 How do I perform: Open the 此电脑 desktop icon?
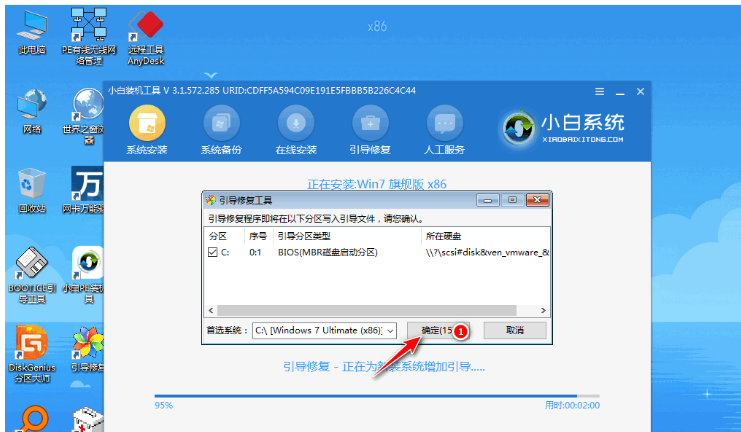[x=32, y=32]
